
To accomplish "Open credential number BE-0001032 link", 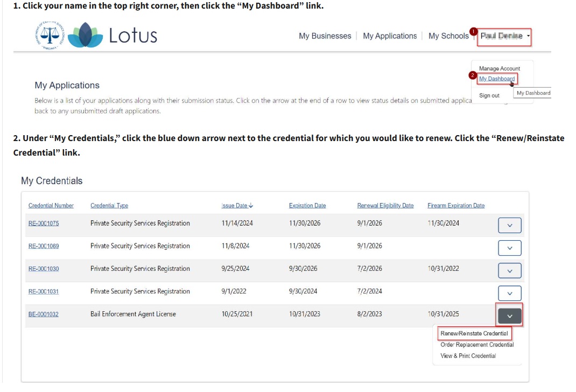I will point(44,314).
